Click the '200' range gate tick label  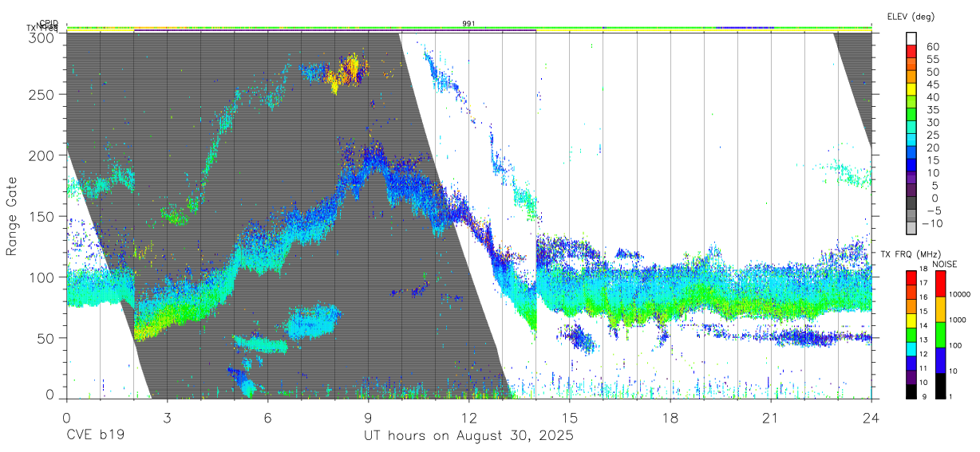[42, 155]
